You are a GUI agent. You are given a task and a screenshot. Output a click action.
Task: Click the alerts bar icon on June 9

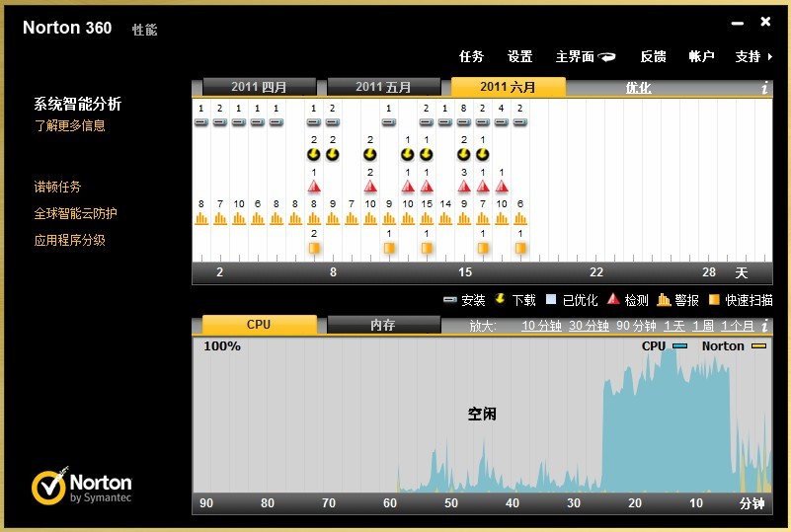(x=352, y=218)
